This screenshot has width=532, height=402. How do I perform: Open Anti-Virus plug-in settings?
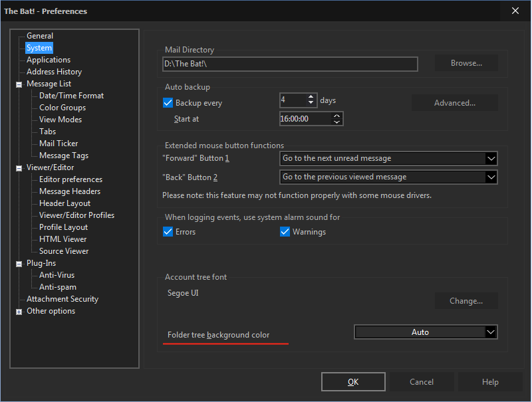click(x=57, y=275)
